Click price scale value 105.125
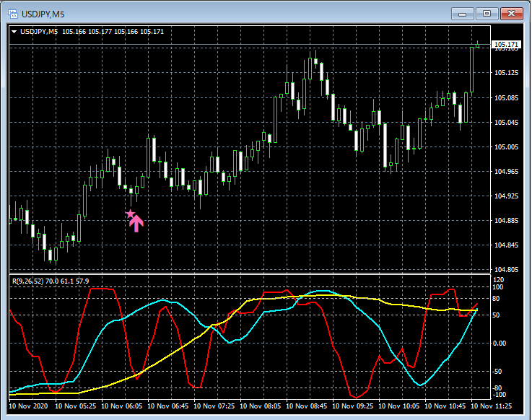Image resolution: width=532 pixels, height=420 pixels. pyautogui.click(x=506, y=73)
